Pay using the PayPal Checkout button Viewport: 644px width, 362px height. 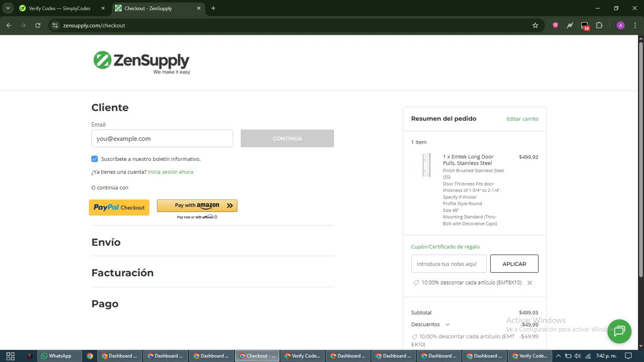(119, 208)
